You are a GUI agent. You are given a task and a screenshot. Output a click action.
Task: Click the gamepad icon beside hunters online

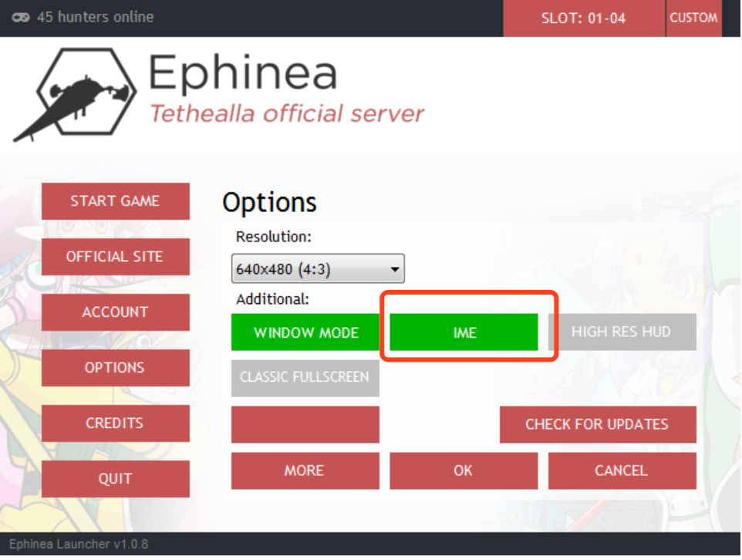coord(22,17)
